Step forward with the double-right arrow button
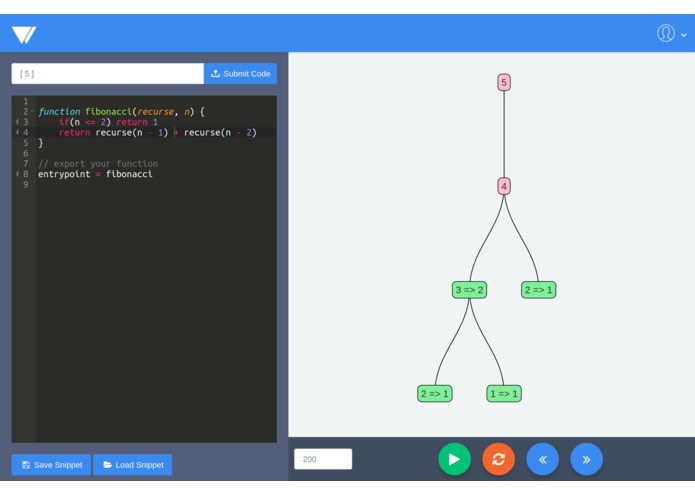 586,459
